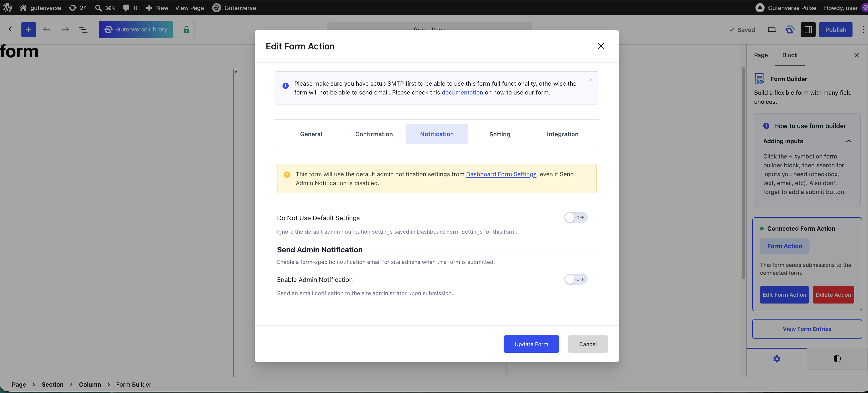Toggle the settings sidebar panel icon
Screen dimensions: 868x393
coord(808,30)
